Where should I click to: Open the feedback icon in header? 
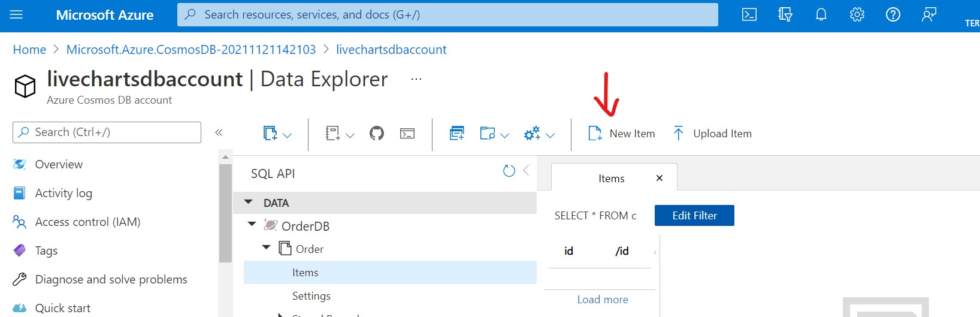pos(929,14)
